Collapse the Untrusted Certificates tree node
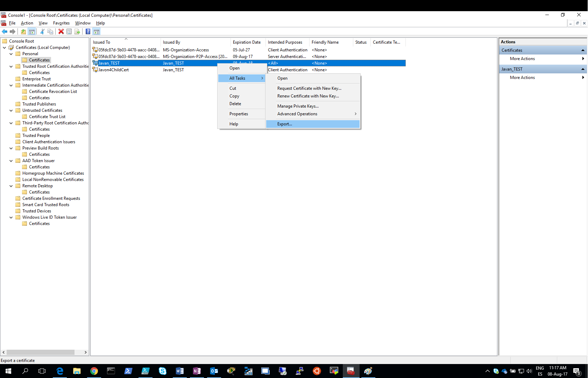The image size is (588, 378). (11, 110)
